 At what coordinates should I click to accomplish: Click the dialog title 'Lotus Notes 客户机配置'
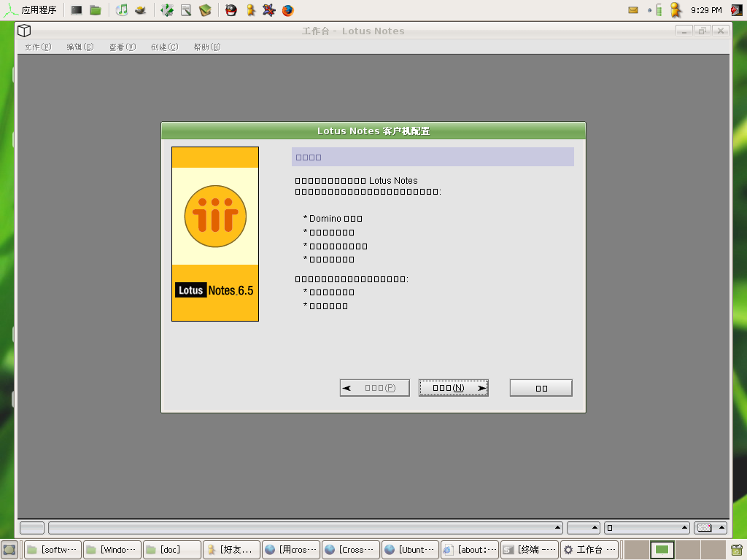373,131
